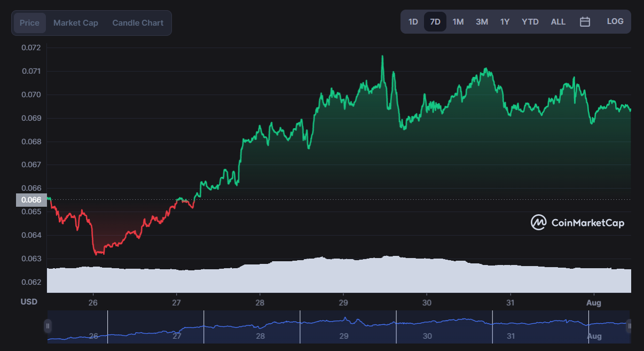Show the YTD time range
This screenshot has height=351, width=644.
pyautogui.click(x=530, y=22)
